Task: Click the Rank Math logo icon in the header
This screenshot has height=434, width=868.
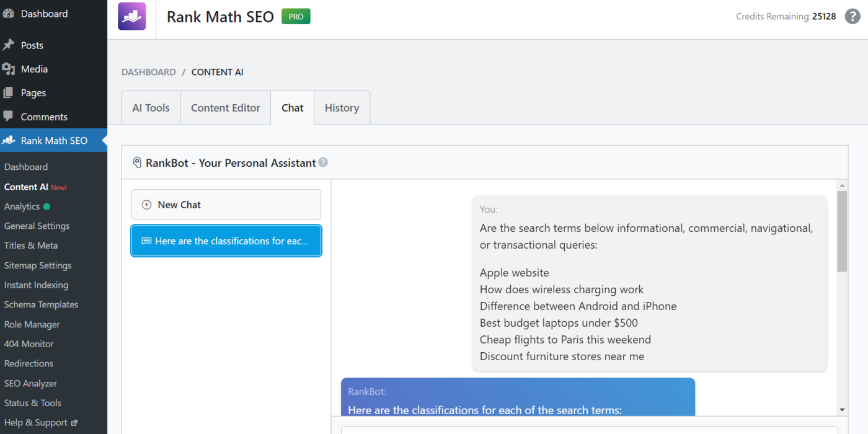Action: coord(131,16)
